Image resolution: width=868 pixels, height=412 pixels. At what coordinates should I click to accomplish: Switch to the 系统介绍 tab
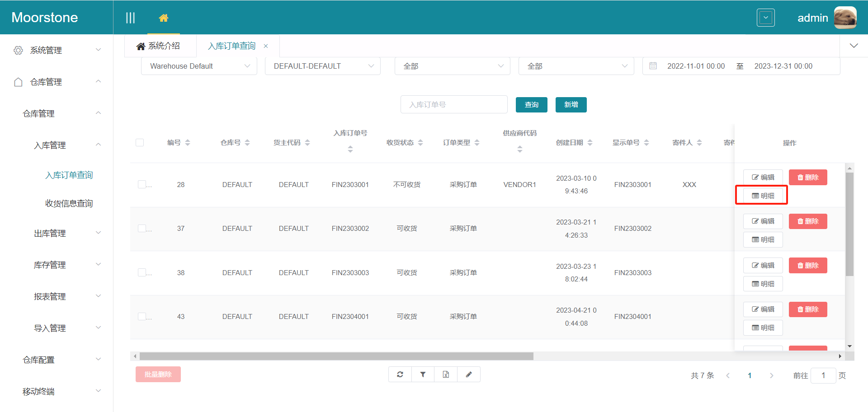coord(159,46)
